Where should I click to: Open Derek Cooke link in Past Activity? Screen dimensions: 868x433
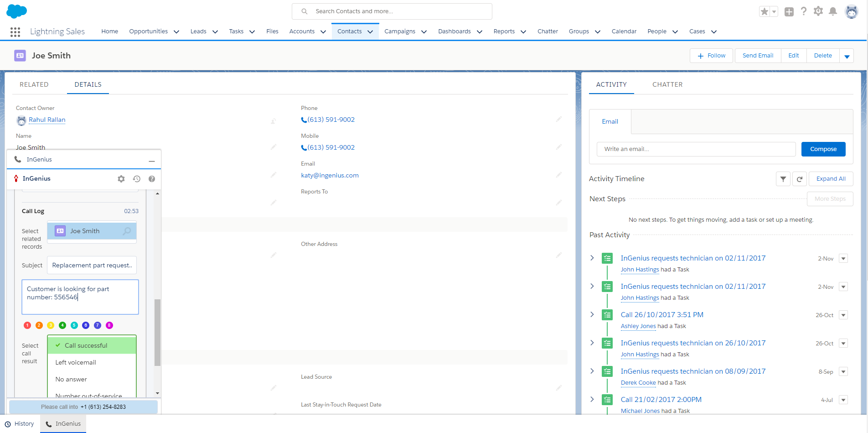pos(638,383)
